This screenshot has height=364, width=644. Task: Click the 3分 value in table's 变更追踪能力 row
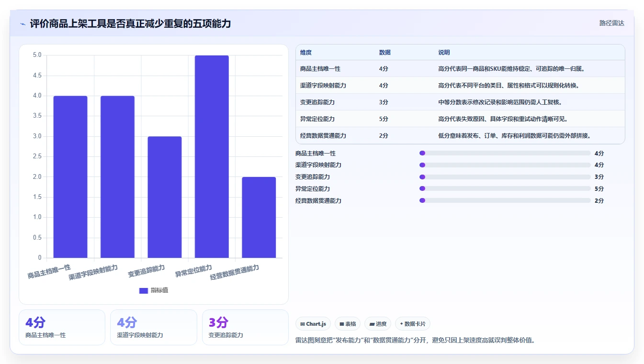(x=384, y=102)
